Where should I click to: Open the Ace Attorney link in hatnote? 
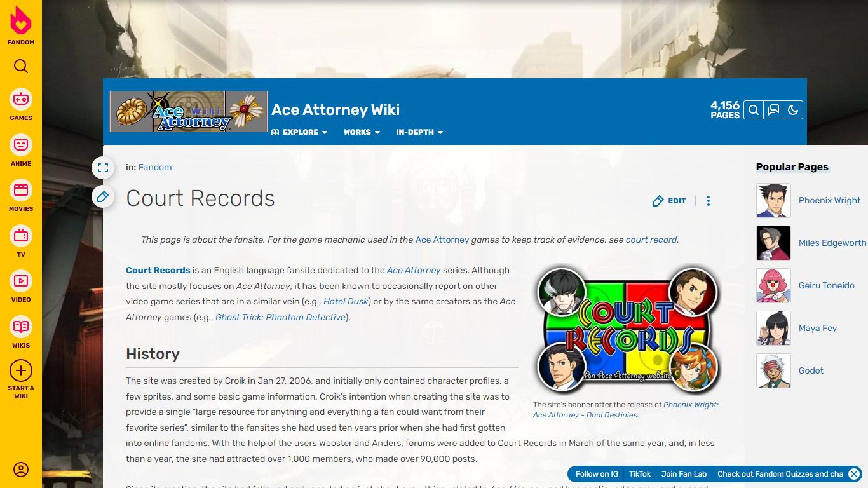442,240
